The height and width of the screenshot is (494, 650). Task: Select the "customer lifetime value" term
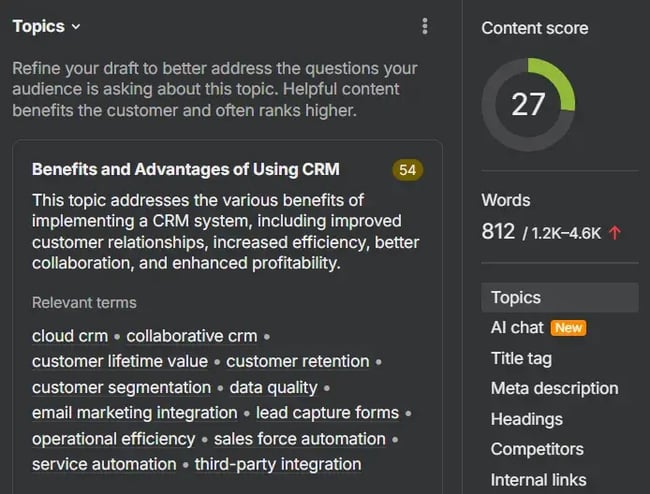point(120,361)
